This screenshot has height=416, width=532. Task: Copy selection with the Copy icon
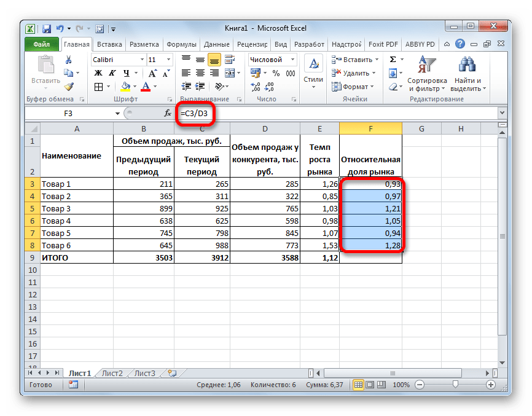click(69, 73)
